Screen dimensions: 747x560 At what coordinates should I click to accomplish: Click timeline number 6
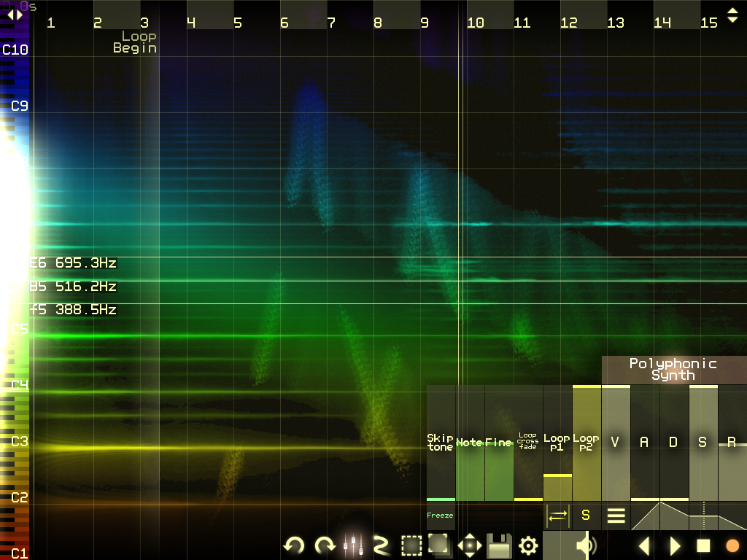point(285,23)
